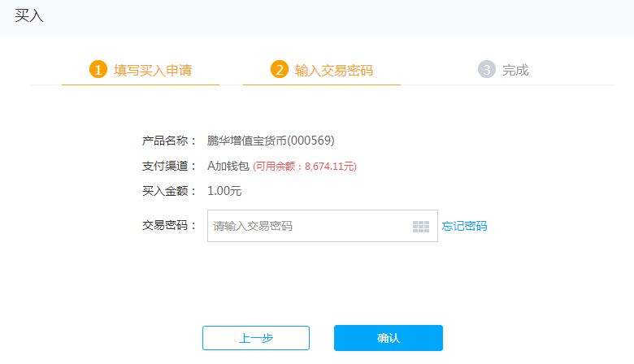Go back with the 上一步 button
This screenshot has height=364, width=634.
coord(256,338)
